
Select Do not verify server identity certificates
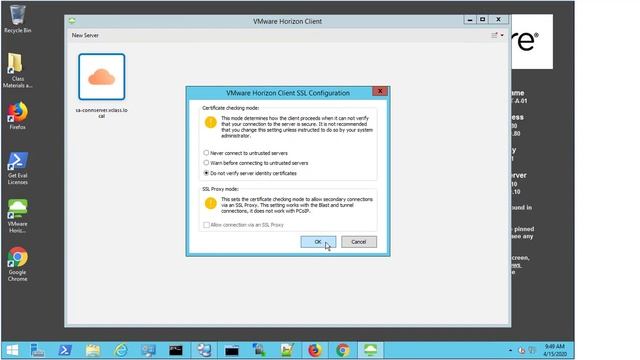coord(250,173)
